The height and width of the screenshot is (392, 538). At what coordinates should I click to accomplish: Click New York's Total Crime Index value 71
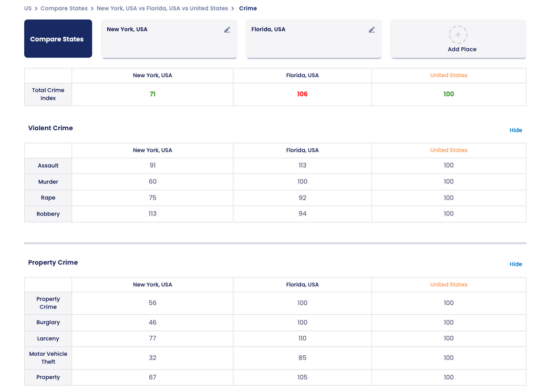152,95
